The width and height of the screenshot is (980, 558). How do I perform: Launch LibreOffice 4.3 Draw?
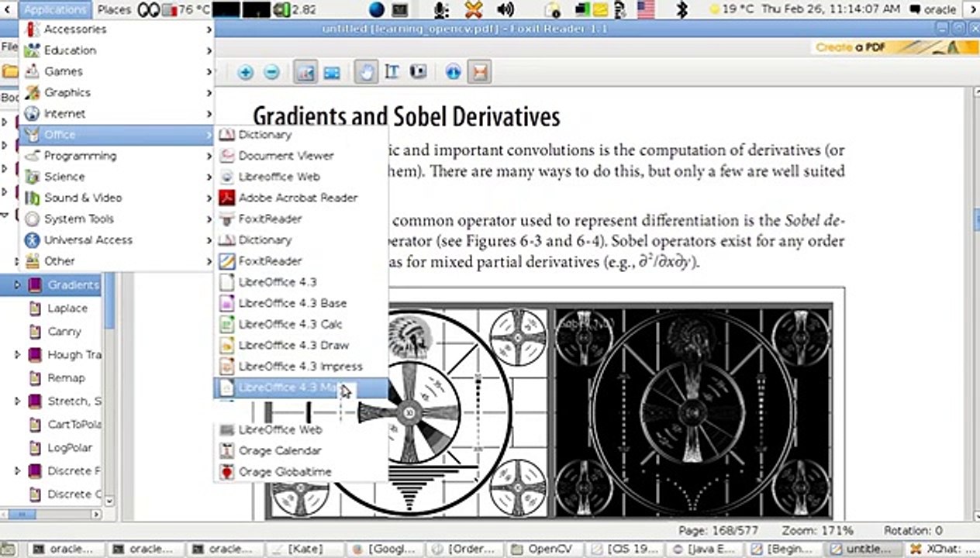[301, 346]
